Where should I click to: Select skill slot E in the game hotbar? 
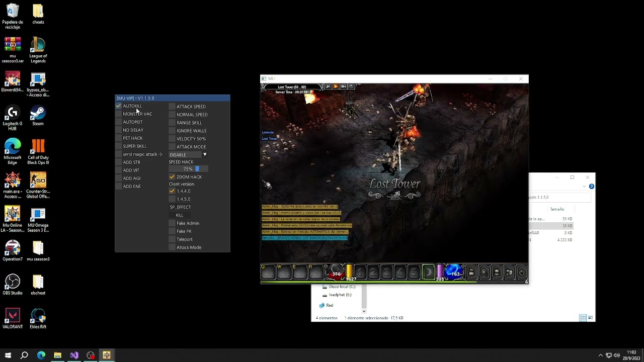pos(300,272)
